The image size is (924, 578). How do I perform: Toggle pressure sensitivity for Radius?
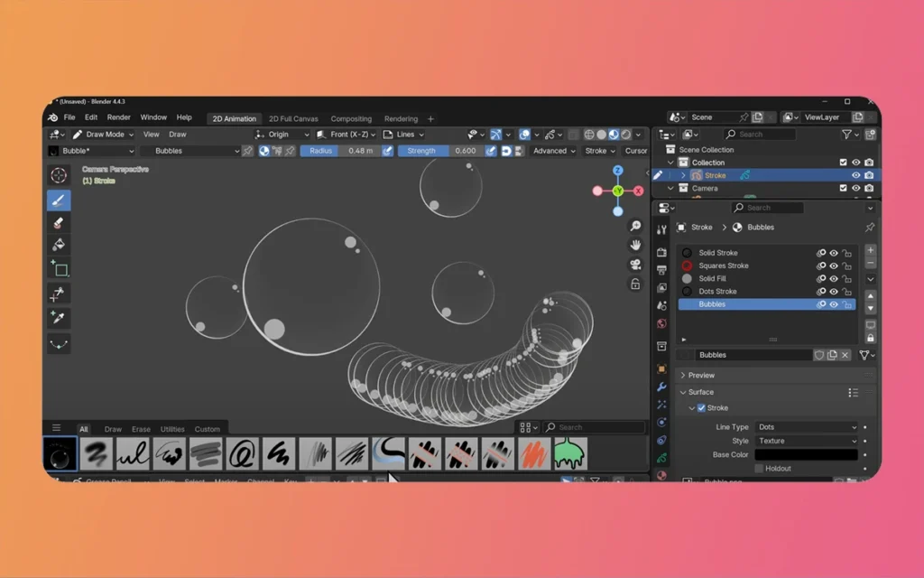click(x=387, y=151)
